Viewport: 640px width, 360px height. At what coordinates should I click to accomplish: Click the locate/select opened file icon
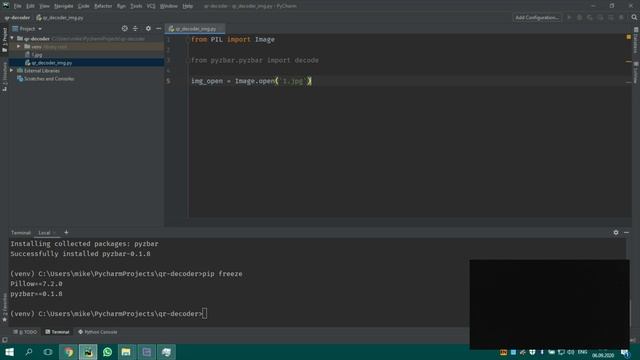(x=124, y=29)
